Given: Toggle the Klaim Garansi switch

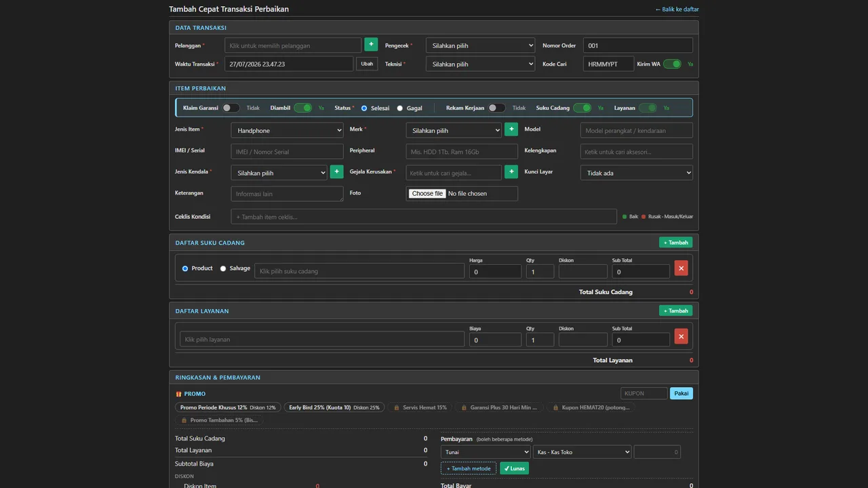Looking at the screenshot, I should [x=231, y=108].
